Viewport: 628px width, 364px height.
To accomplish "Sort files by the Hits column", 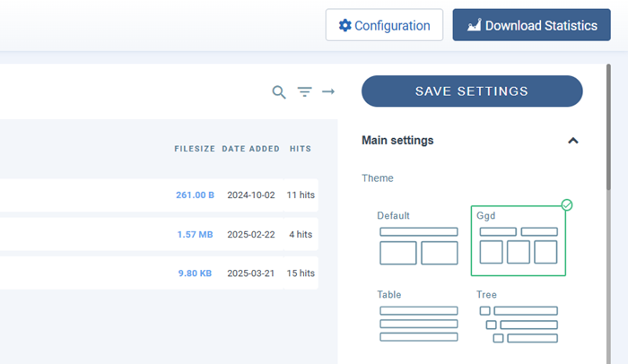I will coord(300,149).
